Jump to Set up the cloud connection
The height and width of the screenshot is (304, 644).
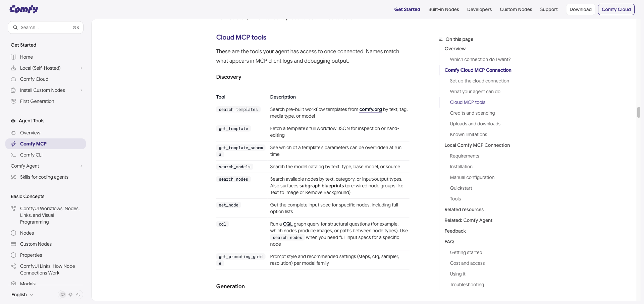[x=479, y=81]
